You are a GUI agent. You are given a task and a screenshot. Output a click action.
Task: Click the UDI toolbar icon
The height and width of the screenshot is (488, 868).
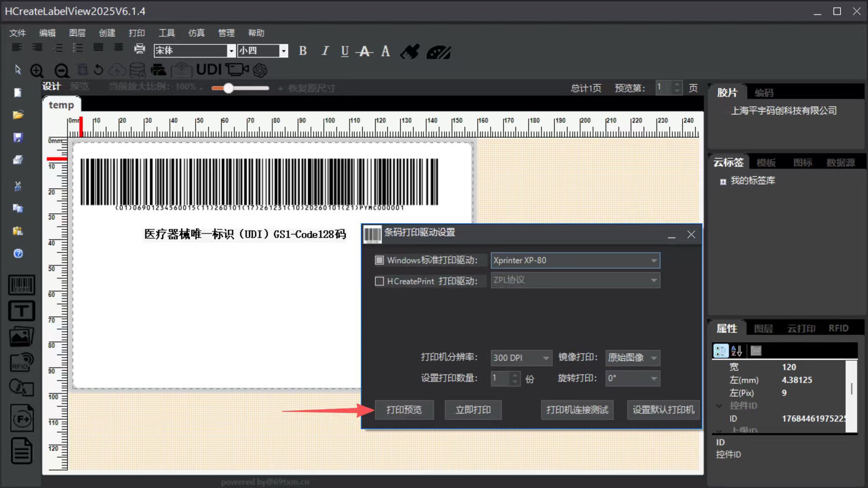pos(209,70)
